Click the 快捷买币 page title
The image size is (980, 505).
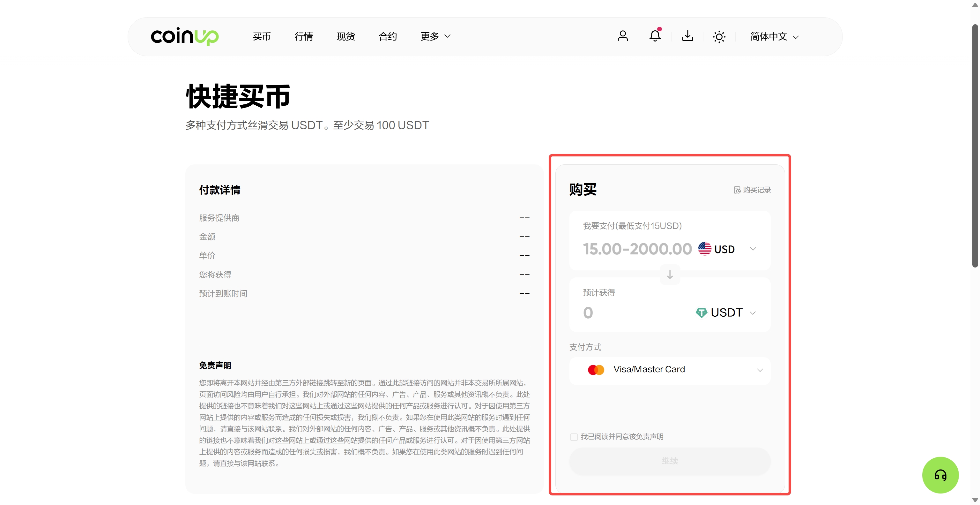(238, 96)
